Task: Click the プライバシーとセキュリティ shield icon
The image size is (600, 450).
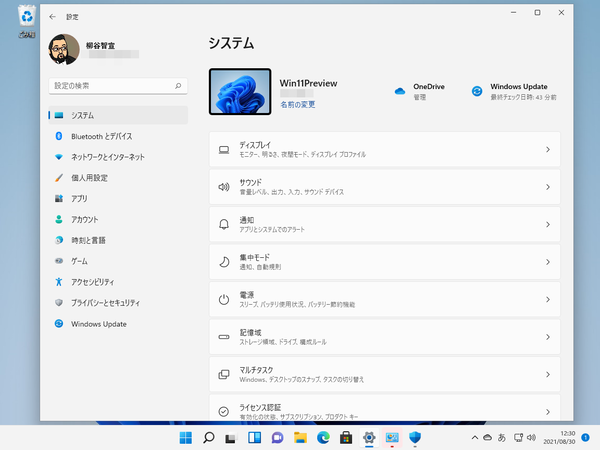Action: pyautogui.click(x=59, y=303)
